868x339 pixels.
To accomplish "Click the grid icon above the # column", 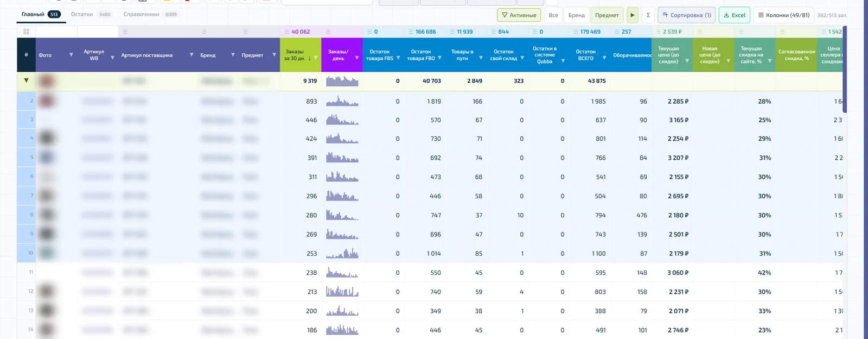I will [x=26, y=32].
